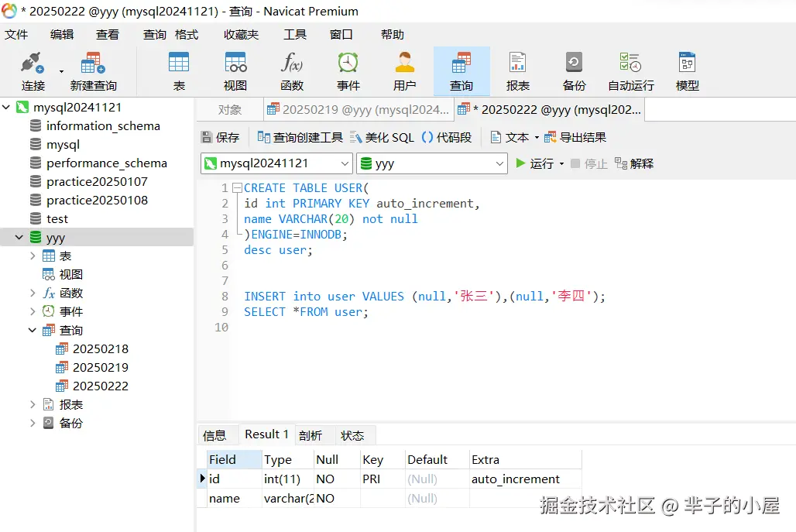Select practice20250108 database
Screen dimensions: 796x532
[97, 200]
